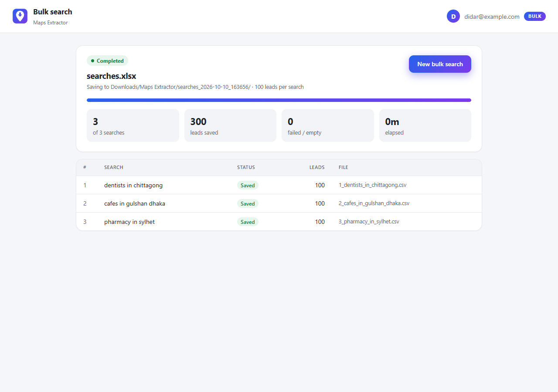Click the BULK plan badge
The height and width of the screenshot is (392, 558).
tap(535, 16)
